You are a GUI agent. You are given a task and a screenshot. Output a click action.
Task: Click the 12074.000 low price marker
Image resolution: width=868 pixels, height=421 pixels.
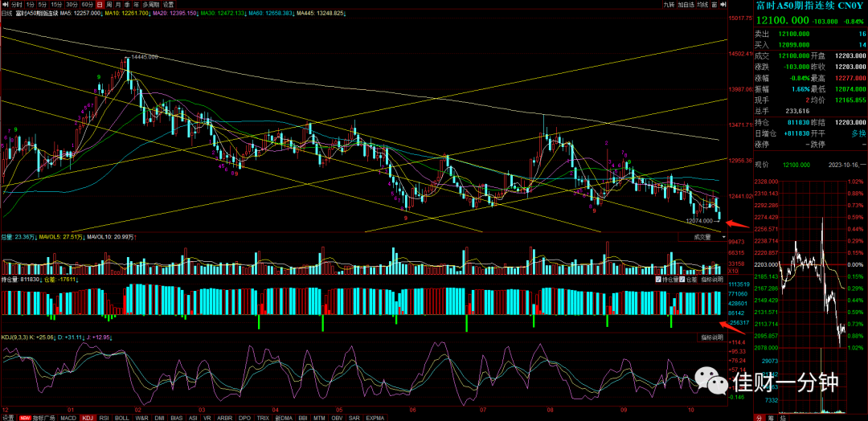coord(699,221)
